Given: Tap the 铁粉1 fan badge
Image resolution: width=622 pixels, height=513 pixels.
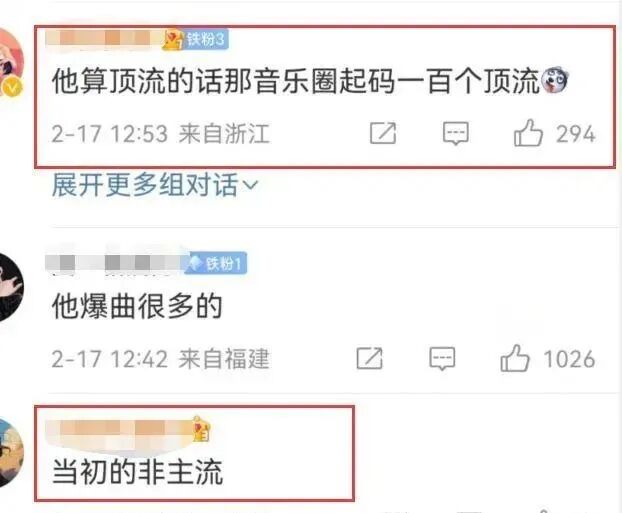Looking at the screenshot, I should (217, 263).
